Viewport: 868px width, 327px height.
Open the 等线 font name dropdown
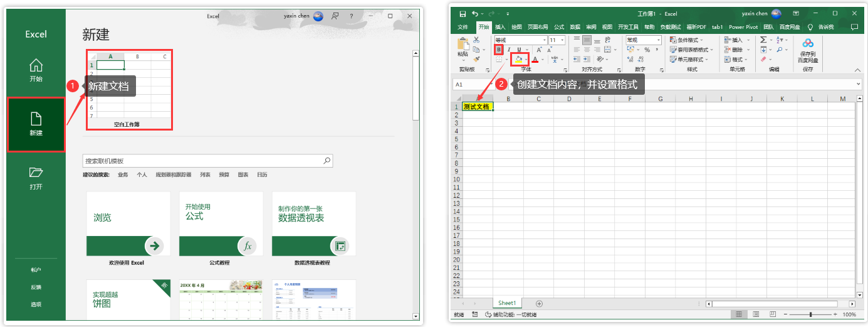coord(544,40)
